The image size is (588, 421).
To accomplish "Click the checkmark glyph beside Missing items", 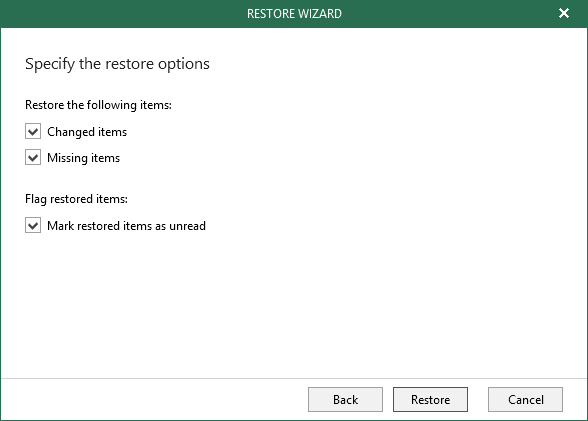I will [33, 157].
